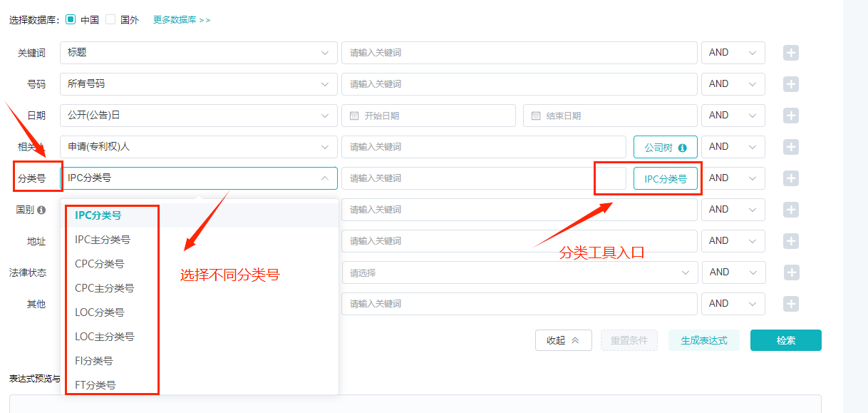
Task: Open AND operator dropdown in 地址 row
Action: [x=733, y=241]
